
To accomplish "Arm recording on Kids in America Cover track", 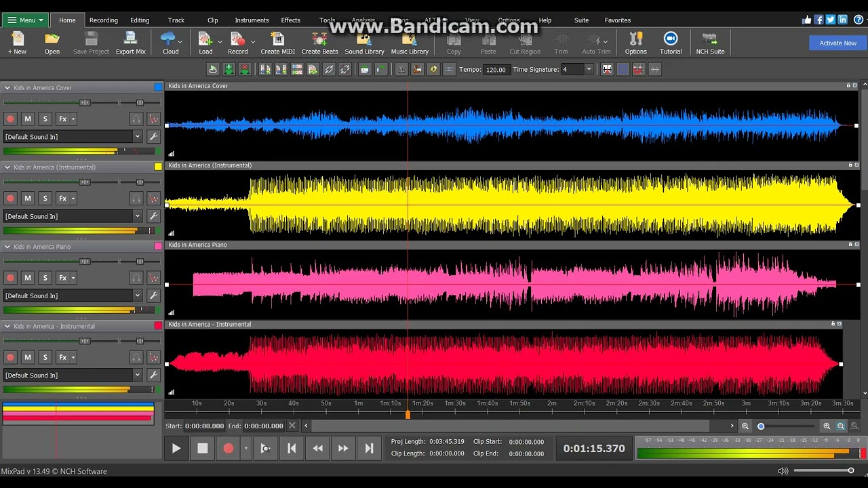I will [10, 119].
